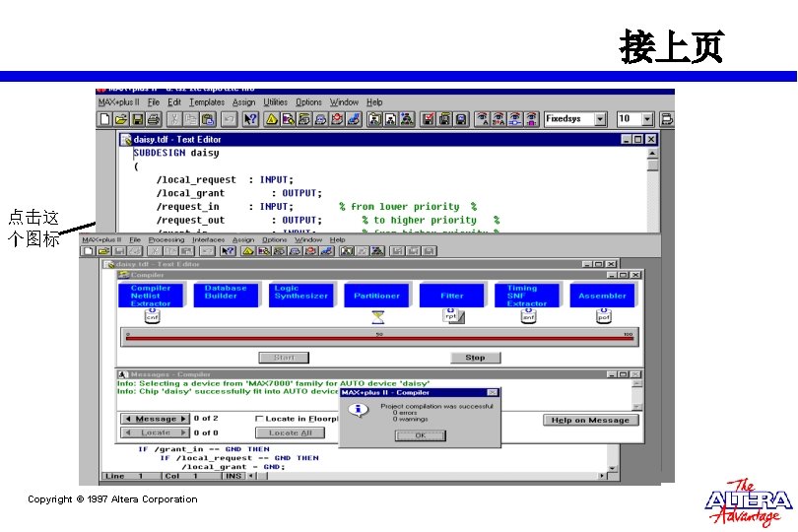Open the Edit menu in the upper window
798x532 pixels.
point(174,102)
